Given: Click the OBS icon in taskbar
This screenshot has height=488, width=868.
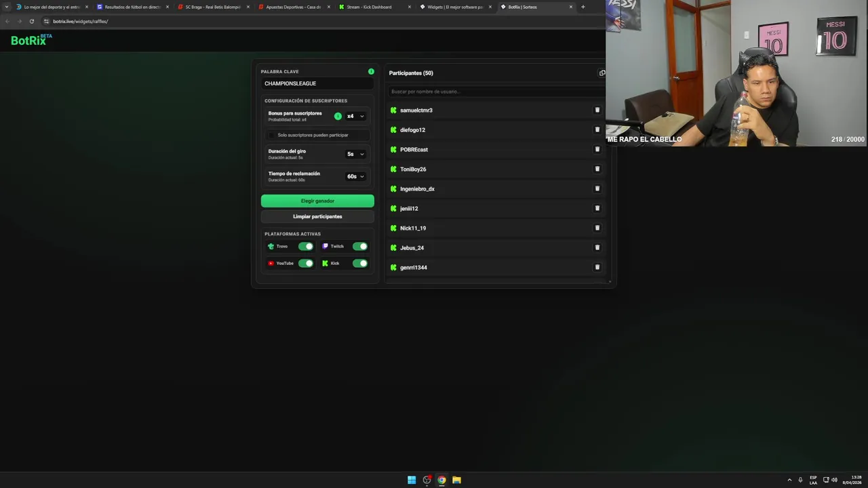Looking at the screenshot, I should click(x=427, y=480).
